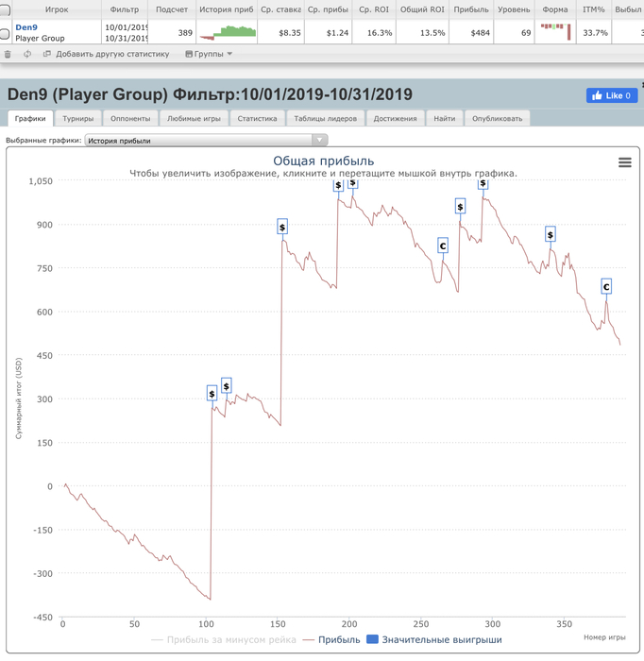Image resolution: width=644 pixels, height=661 pixels.
Task: Switch to the Таблицы лидеров tab
Action: 326,118
